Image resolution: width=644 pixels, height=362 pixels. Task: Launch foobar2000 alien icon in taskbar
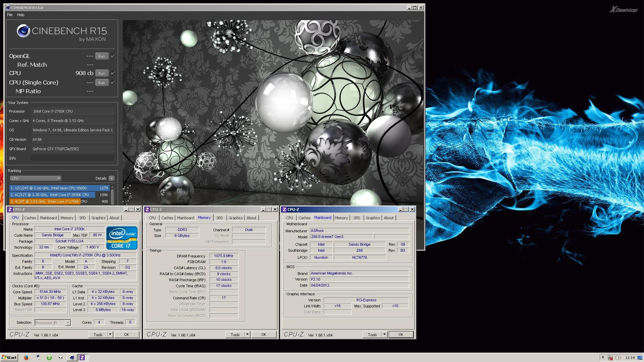(60, 358)
